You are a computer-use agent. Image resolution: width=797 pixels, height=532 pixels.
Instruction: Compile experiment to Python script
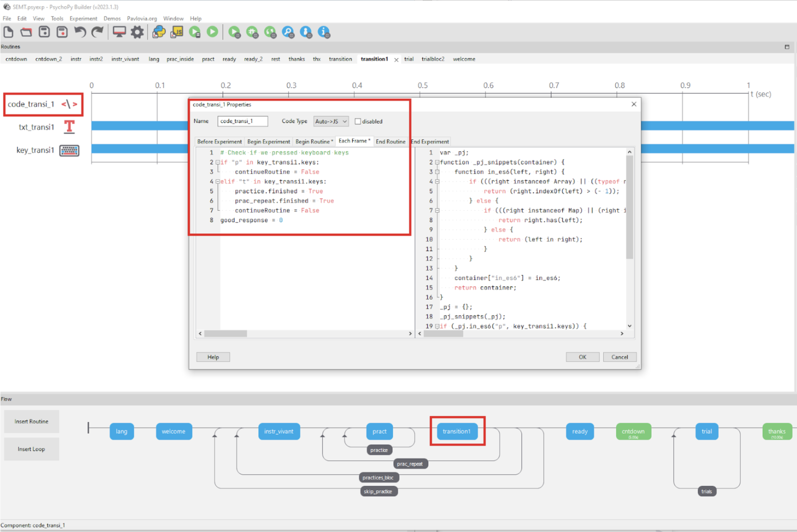click(x=159, y=32)
